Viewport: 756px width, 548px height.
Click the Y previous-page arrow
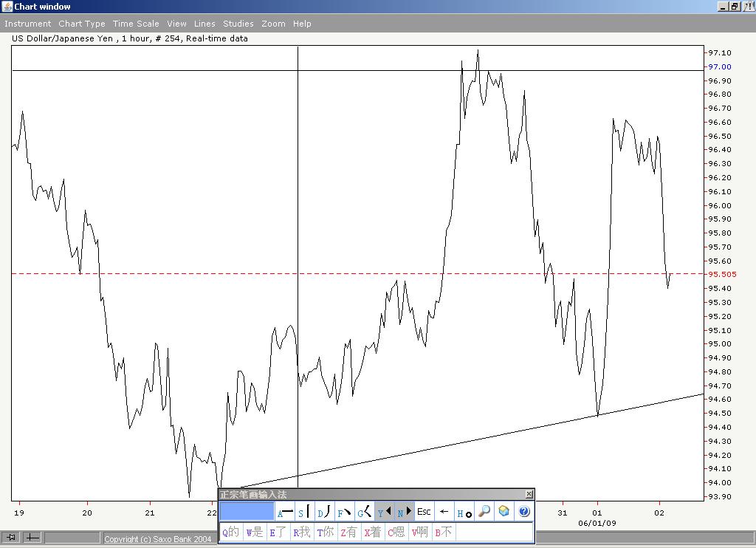[384, 512]
